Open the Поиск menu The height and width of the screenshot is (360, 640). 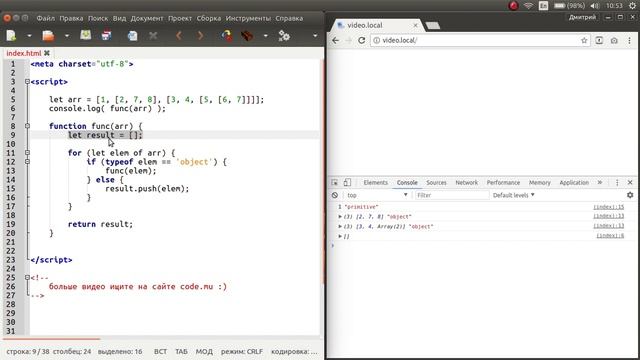click(x=98, y=18)
